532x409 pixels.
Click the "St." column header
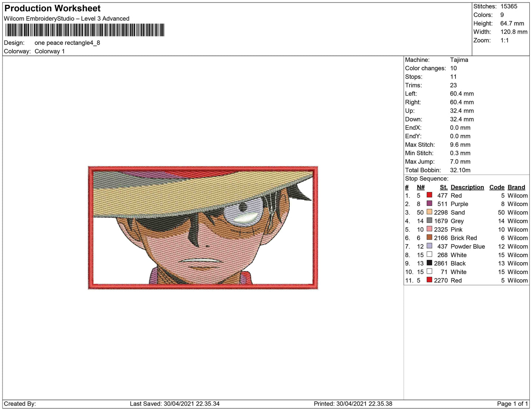[444, 187]
